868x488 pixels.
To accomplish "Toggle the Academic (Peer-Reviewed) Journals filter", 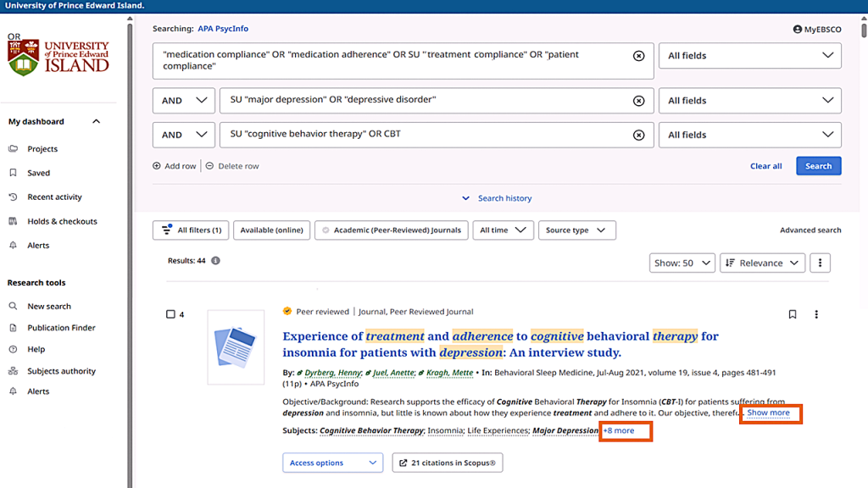I will point(391,230).
